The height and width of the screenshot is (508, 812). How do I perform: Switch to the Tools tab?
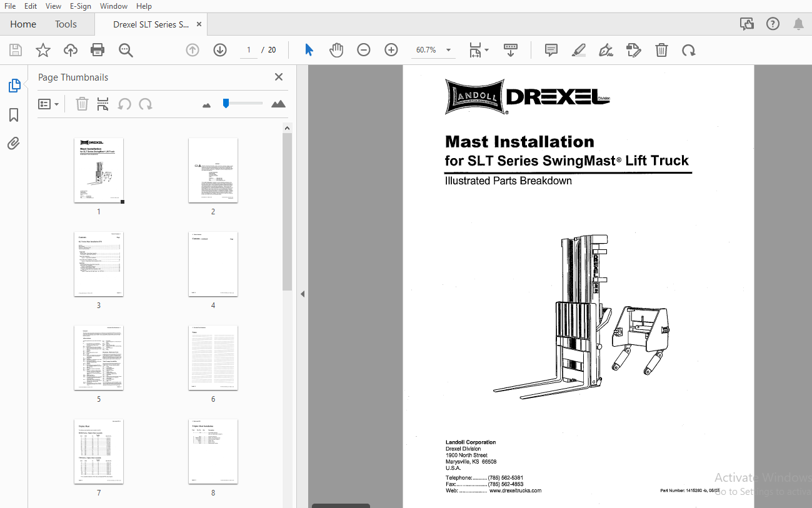click(66, 24)
